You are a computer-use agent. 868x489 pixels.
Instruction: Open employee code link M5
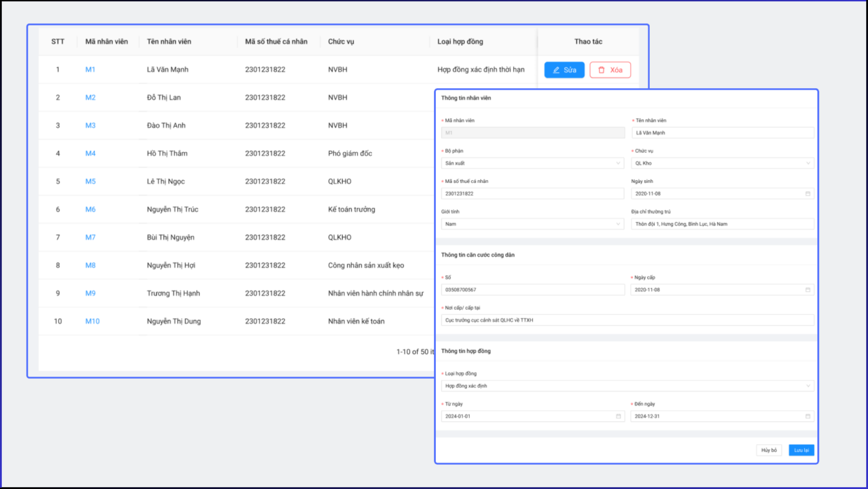pos(91,181)
